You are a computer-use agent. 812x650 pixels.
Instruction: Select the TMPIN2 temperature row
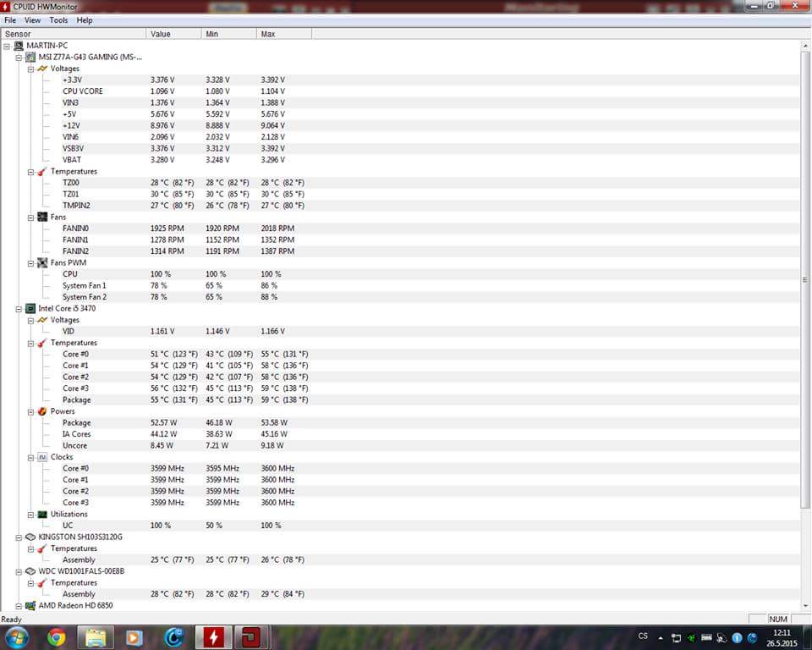point(400,206)
